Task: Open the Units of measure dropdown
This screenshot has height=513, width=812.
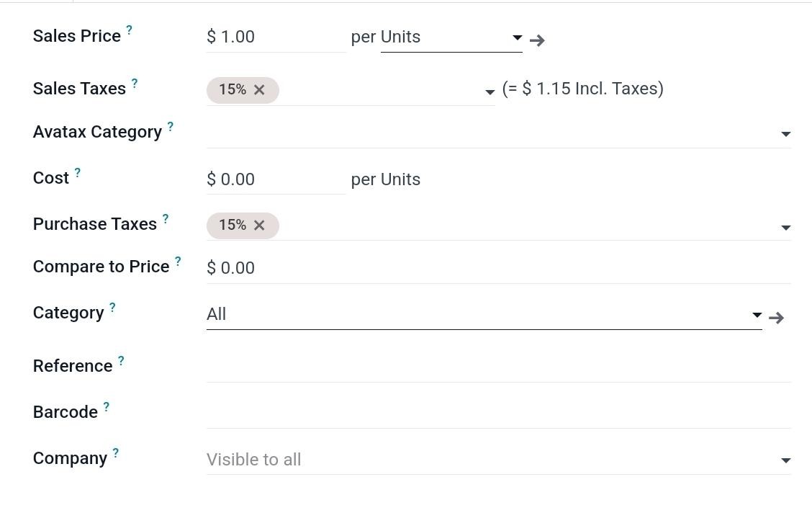Action: [x=517, y=37]
